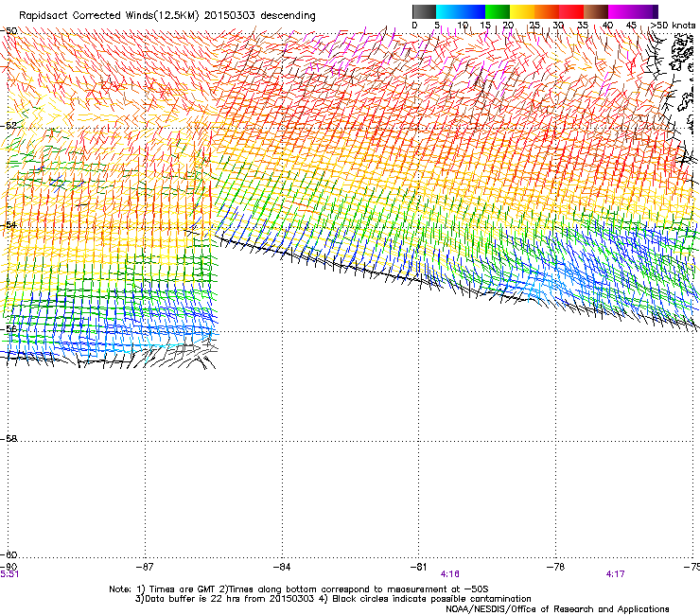Click the purple 4:17 pass time label
This screenshot has width=700, height=615.
click(x=615, y=574)
